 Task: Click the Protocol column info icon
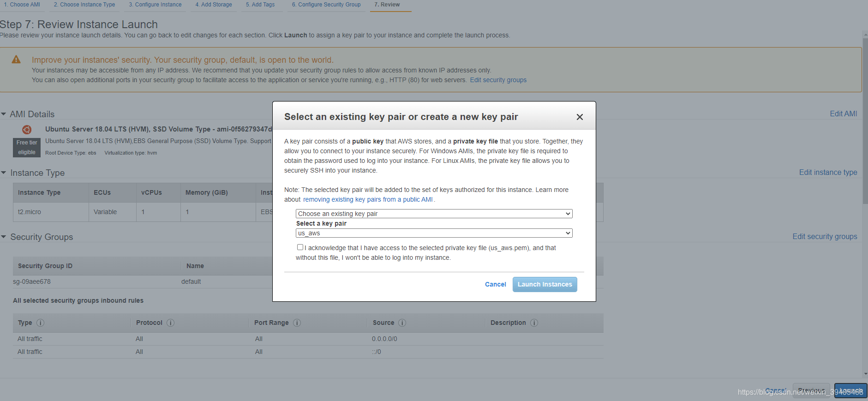(x=170, y=323)
